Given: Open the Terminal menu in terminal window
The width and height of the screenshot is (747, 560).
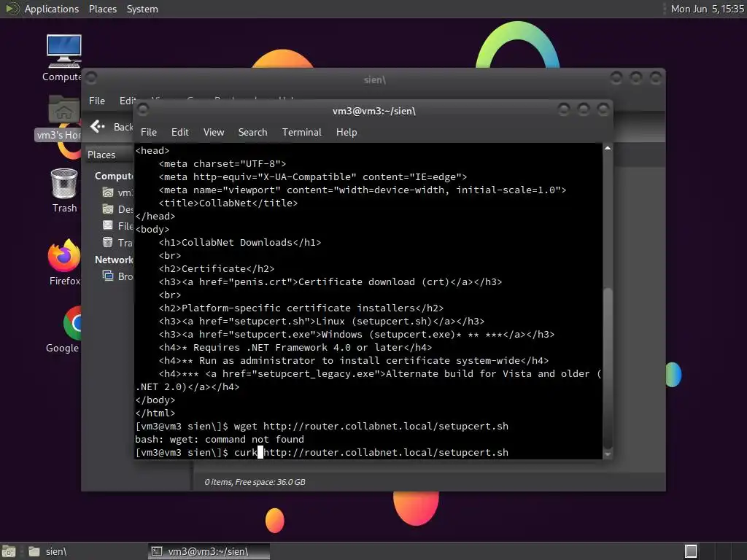Looking at the screenshot, I should click(301, 132).
